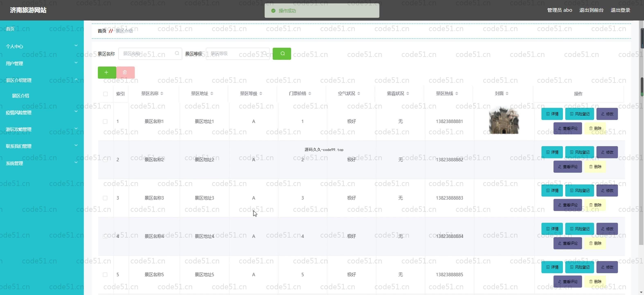Click 修改 for 景区名称1 row
The height and width of the screenshot is (295, 644).
coord(607,114)
